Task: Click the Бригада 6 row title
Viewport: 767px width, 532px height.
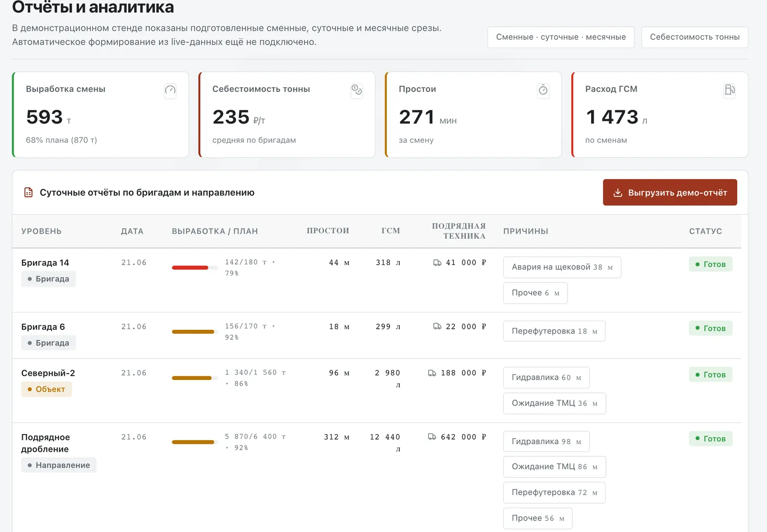Action: coord(43,327)
